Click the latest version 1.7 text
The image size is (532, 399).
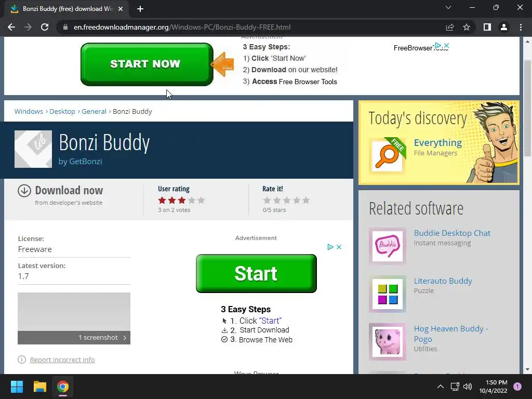pyautogui.click(x=23, y=276)
